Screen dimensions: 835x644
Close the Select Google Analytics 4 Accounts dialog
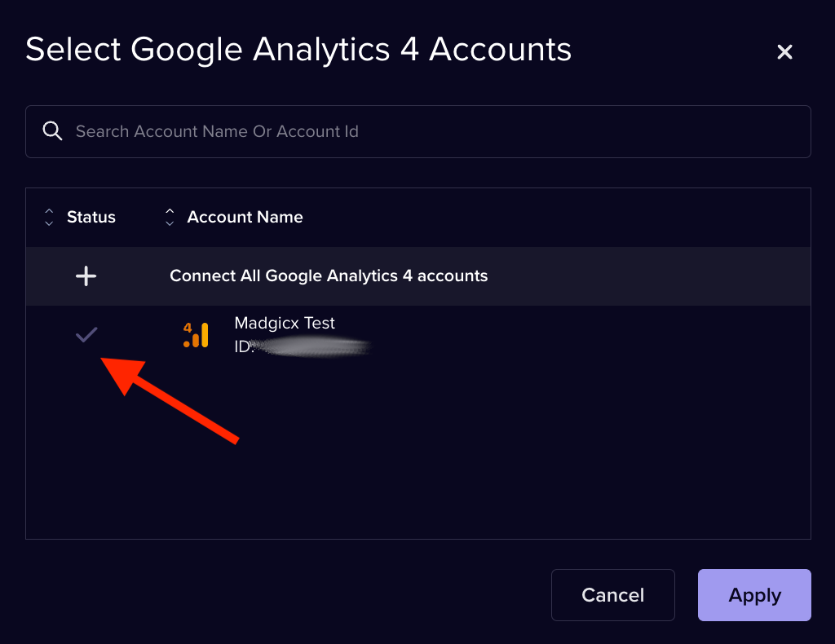coord(784,51)
